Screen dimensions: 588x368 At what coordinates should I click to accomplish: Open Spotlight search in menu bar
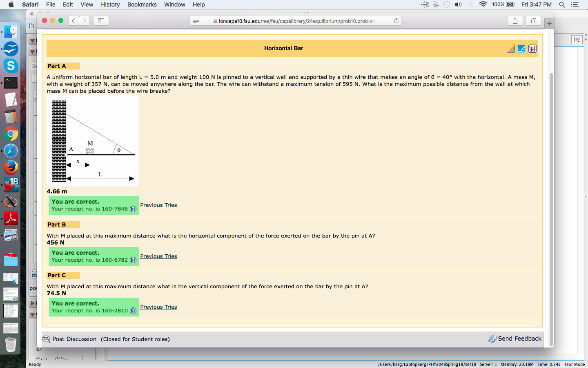click(562, 4)
